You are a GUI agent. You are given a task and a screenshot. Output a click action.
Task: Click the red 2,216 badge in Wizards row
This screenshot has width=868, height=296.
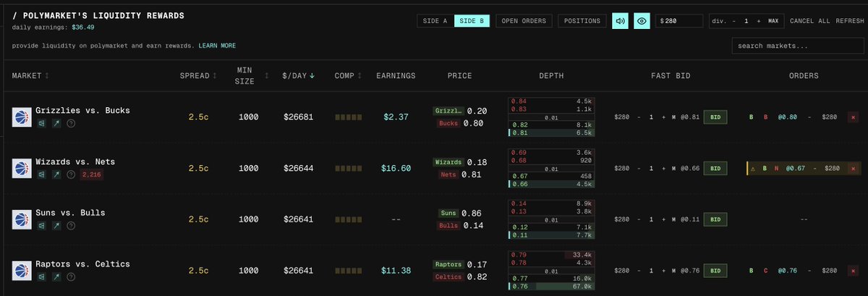[91, 174]
